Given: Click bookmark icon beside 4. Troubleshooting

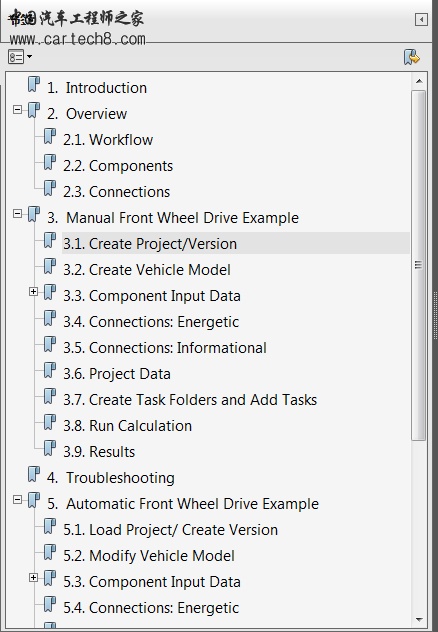Looking at the screenshot, I should (34, 475).
